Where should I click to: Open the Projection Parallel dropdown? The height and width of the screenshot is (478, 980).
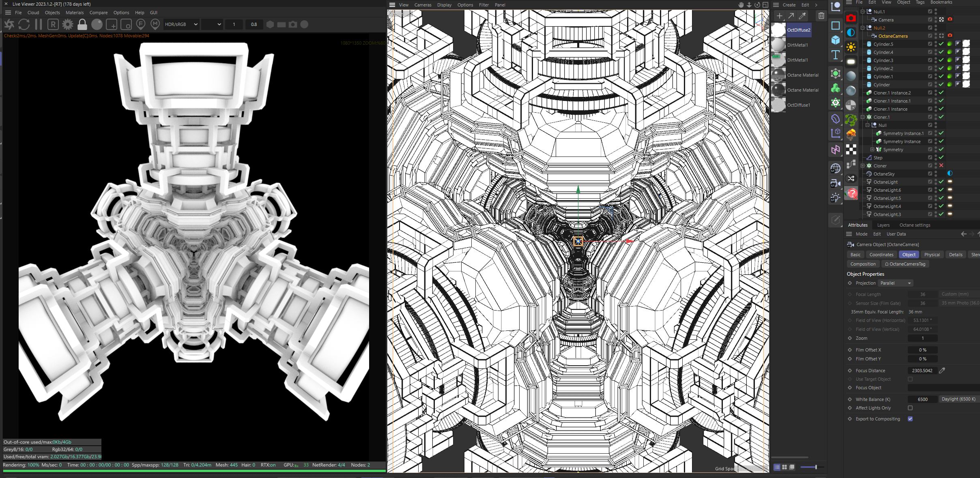point(895,283)
